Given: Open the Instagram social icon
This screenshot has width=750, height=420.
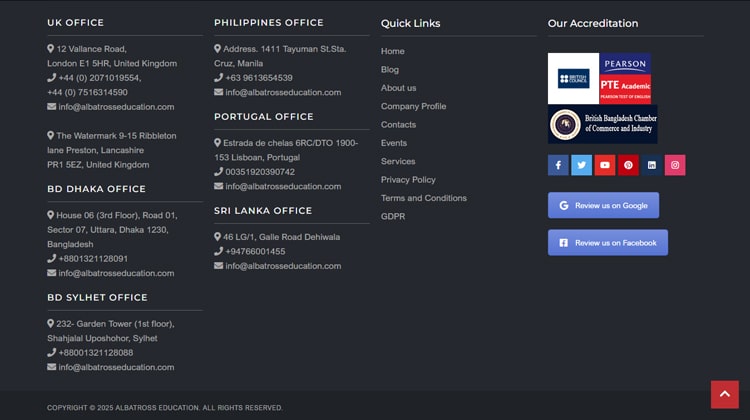Looking at the screenshot, I should [x=675, y=165].
